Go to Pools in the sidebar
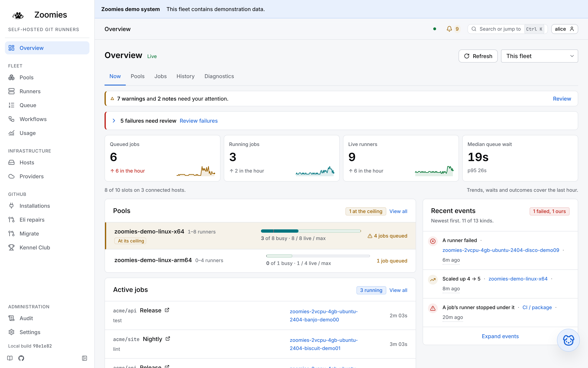Screen dimensions: 588x368 click(x=47, y=77)
